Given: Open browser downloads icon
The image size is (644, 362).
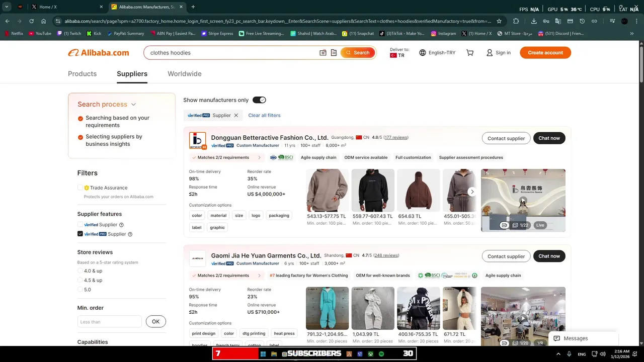Looking at the screenshot, I should 534,21.
